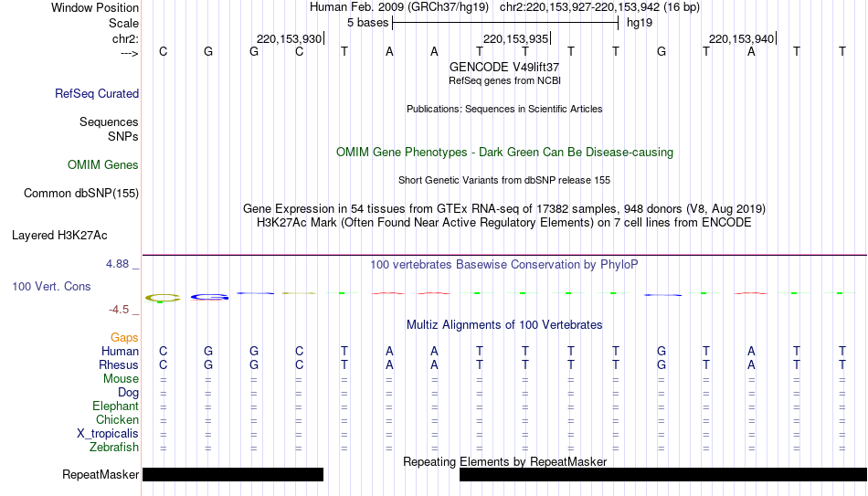868x496 pixels.
Task: Select the Rhesus species row label
Action: (x=119, y=364)
